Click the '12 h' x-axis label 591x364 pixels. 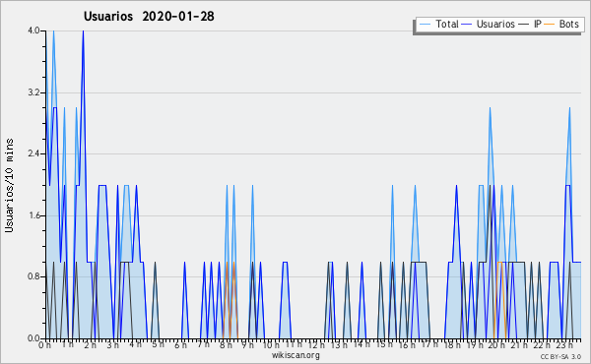coord(316,345)
